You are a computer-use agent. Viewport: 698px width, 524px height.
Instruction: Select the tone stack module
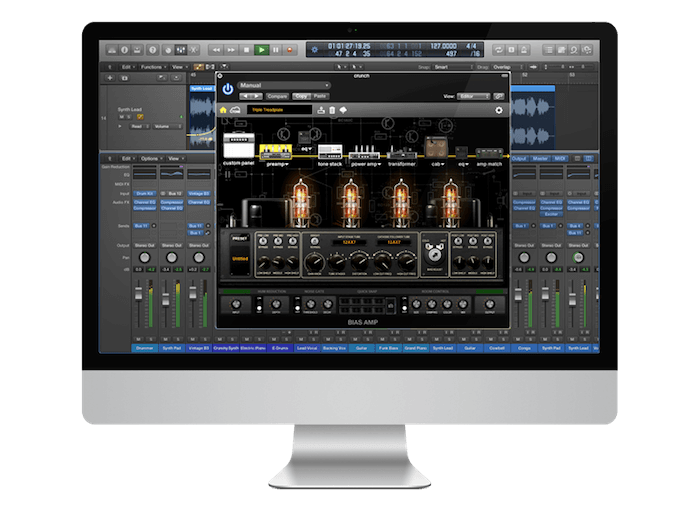330,152
